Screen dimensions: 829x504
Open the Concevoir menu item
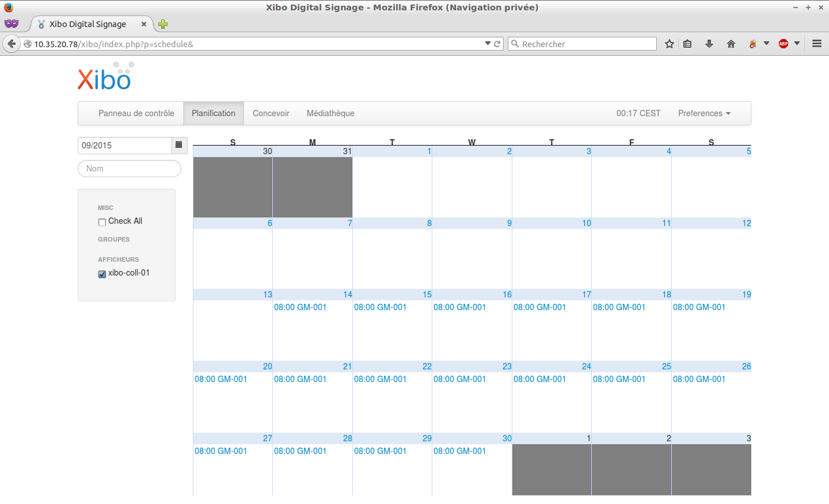point(271,113)
